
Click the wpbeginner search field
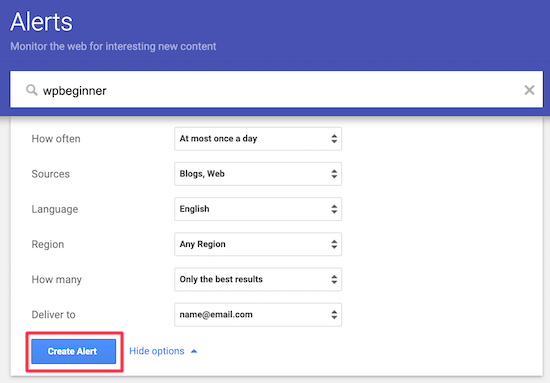[x=276, y=89]
